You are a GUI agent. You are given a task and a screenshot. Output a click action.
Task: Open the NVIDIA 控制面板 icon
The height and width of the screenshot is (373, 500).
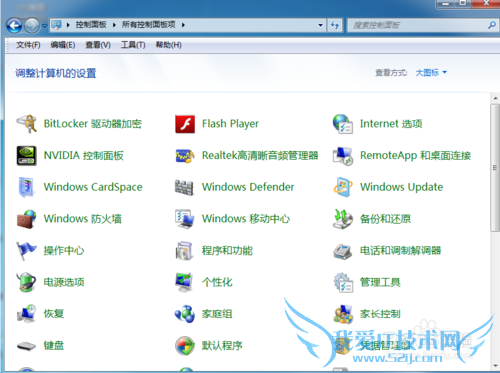point(27,156)
